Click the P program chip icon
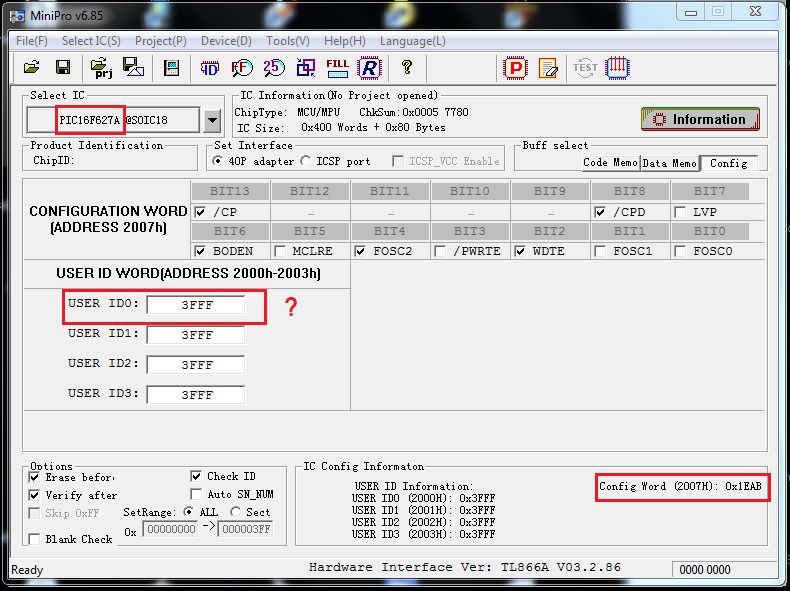This screenshot has width=790, height=591. [515, 68]
